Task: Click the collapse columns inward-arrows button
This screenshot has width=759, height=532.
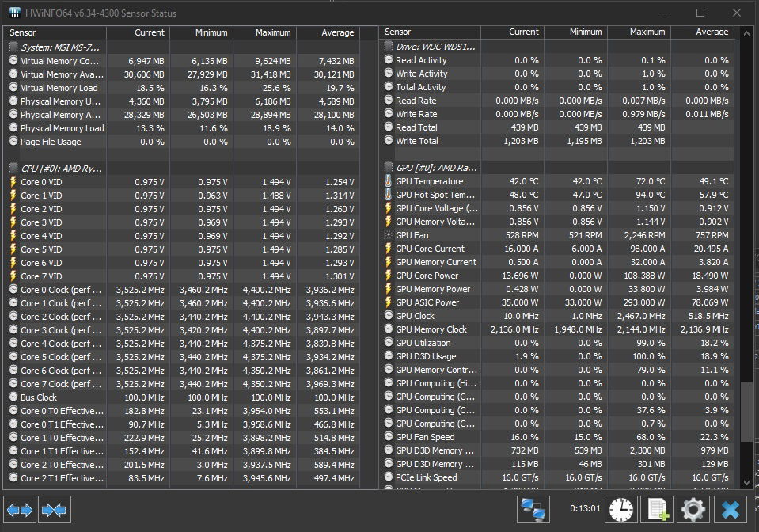Action: coord(54,510)
